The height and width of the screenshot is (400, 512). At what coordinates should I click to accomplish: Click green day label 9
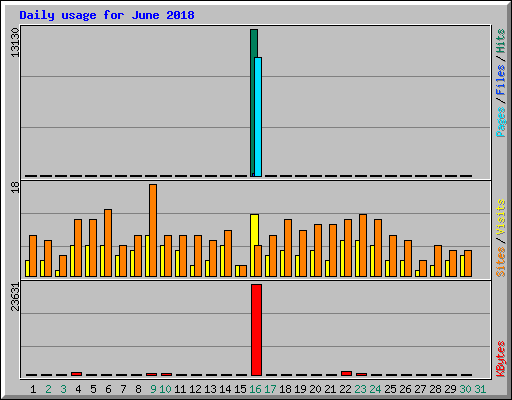pyautogui.click(x=153, y=389)
